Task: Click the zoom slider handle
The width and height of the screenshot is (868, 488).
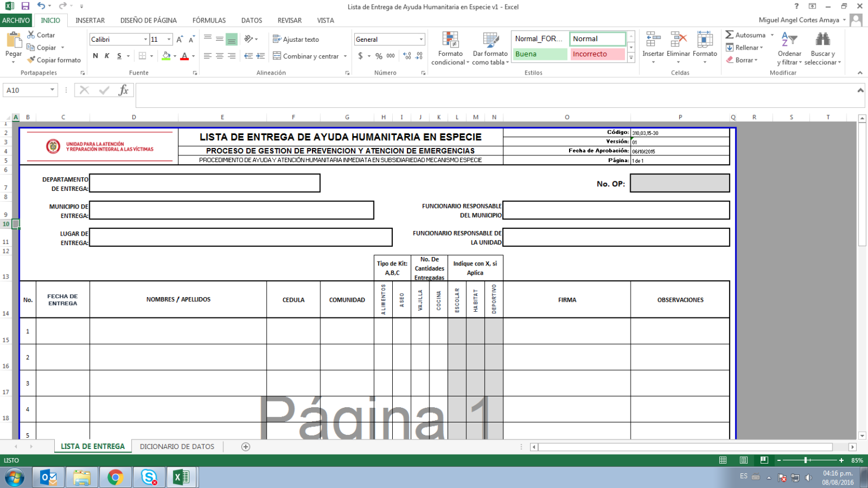Action: pyautogui.click(x=806, y=460)
